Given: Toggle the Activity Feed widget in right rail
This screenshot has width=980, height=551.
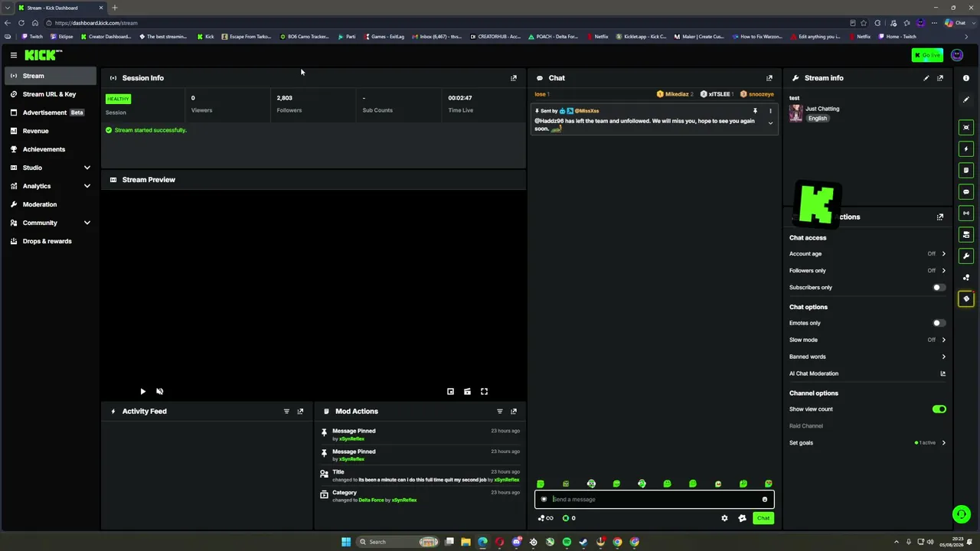Looking at the screenshot, I should click(x=966, y=149).
